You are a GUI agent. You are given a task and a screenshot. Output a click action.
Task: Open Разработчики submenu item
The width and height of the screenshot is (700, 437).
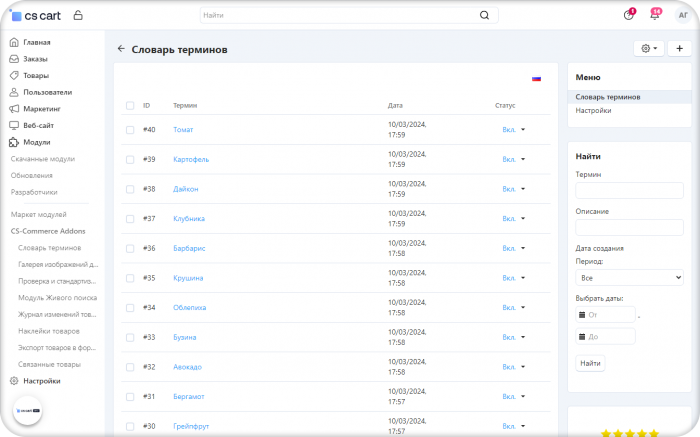tap(34, 192)
